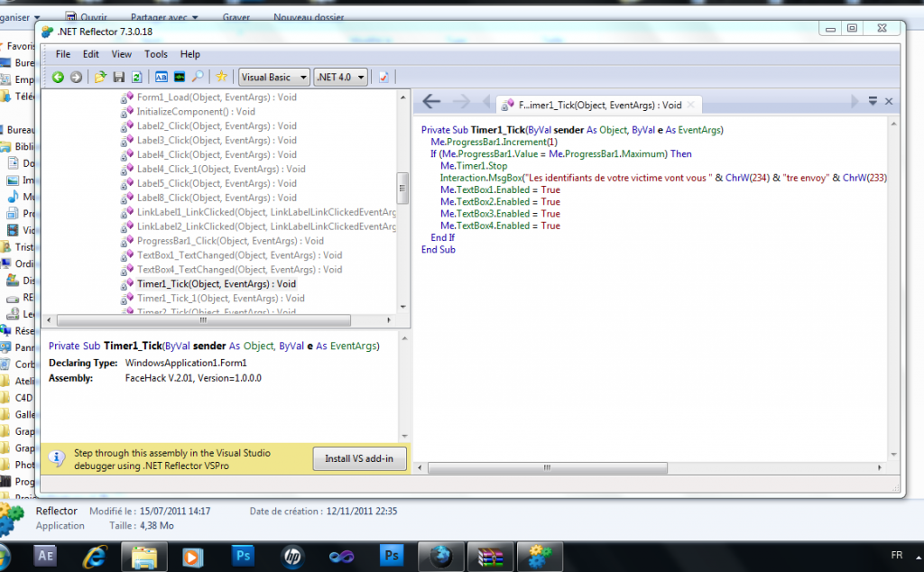Viewport: 924px width, 572px height.
Task: Close the Timer1_Tick tab
Action: [690, 105]
